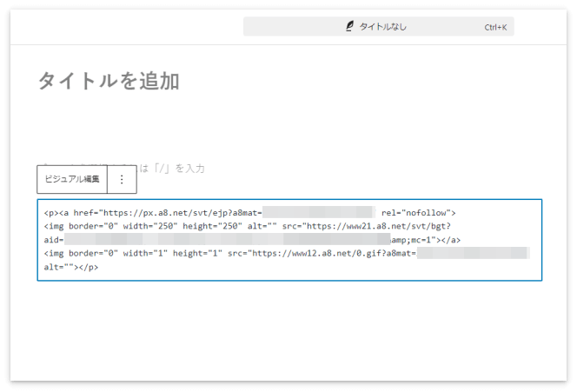Click the alt=""></p> closing line

[x=71, y=267]
